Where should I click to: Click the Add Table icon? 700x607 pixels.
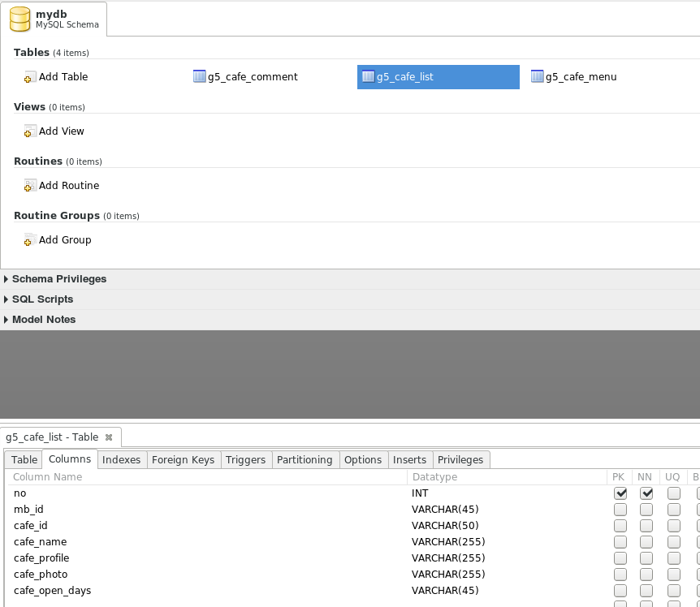click(x=30, y=77)
